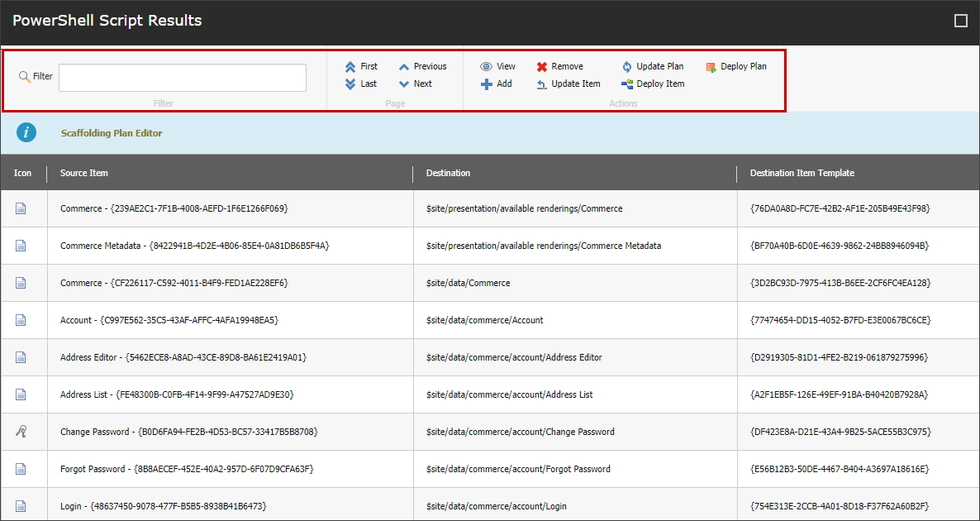Click destination $site/data/commerce/account/Address Editor
This screenshot has height=521, width=980.
(514, 357)
